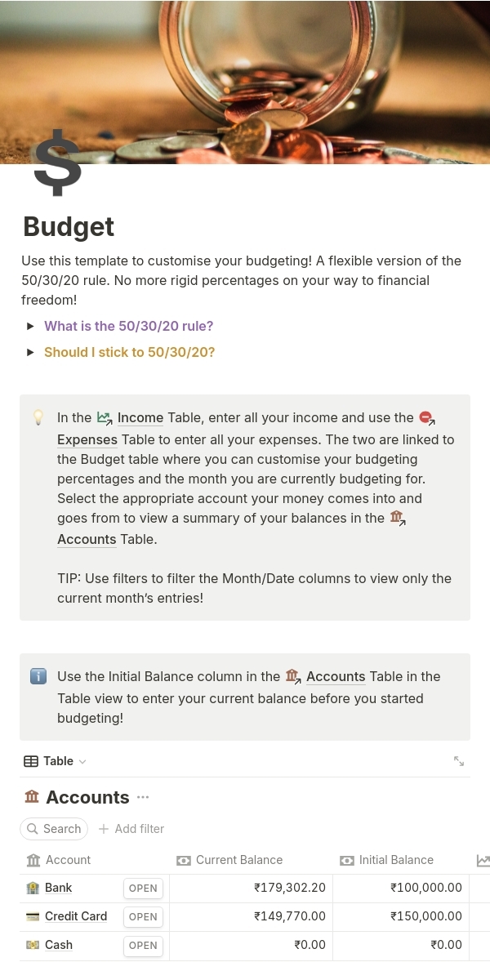Add a filter to Accounts table
490x980 pixels.
point(131,829)
